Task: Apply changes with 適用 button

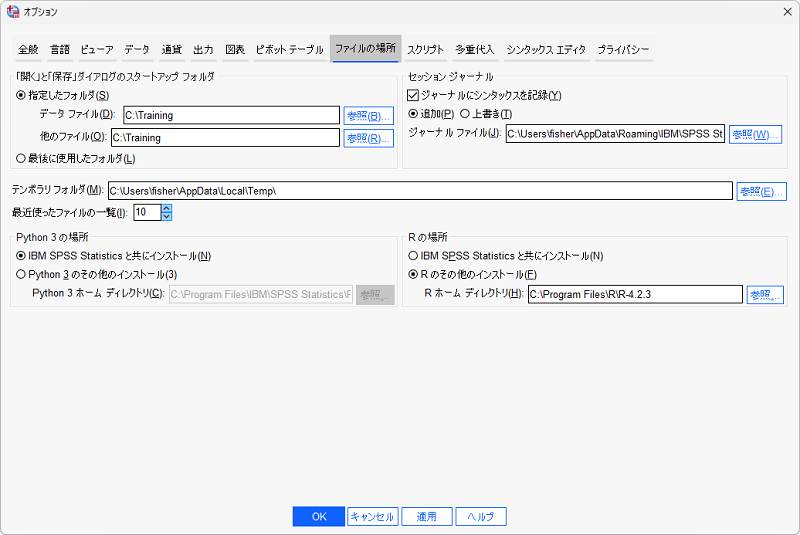Action: pyautogui.click(x=427, y=517)
